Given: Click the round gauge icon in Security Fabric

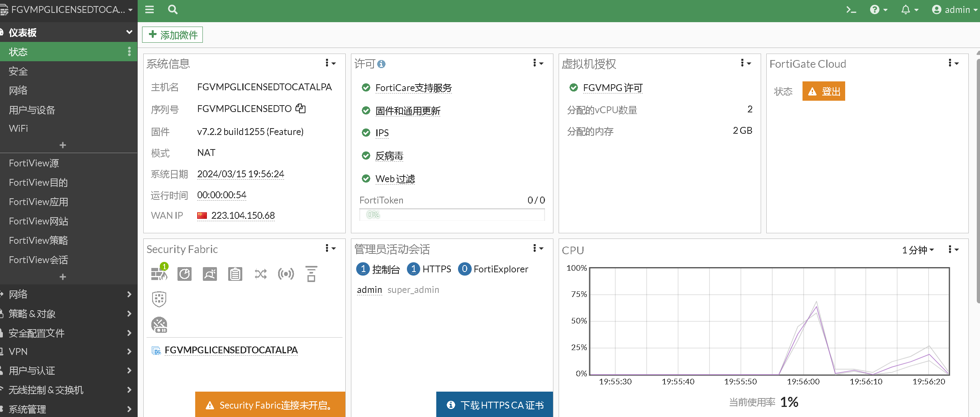Looking at the screenshot, I should 159,325.
